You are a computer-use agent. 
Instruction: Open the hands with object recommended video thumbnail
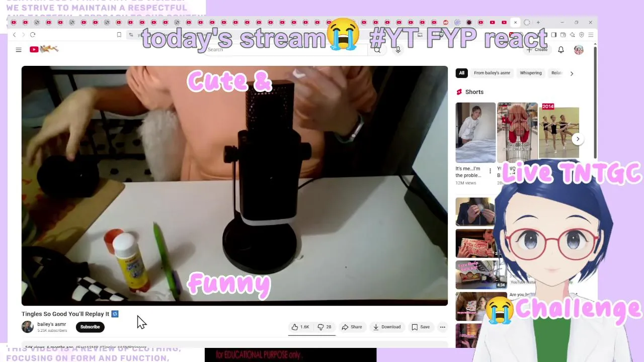(x=475, y=211)
